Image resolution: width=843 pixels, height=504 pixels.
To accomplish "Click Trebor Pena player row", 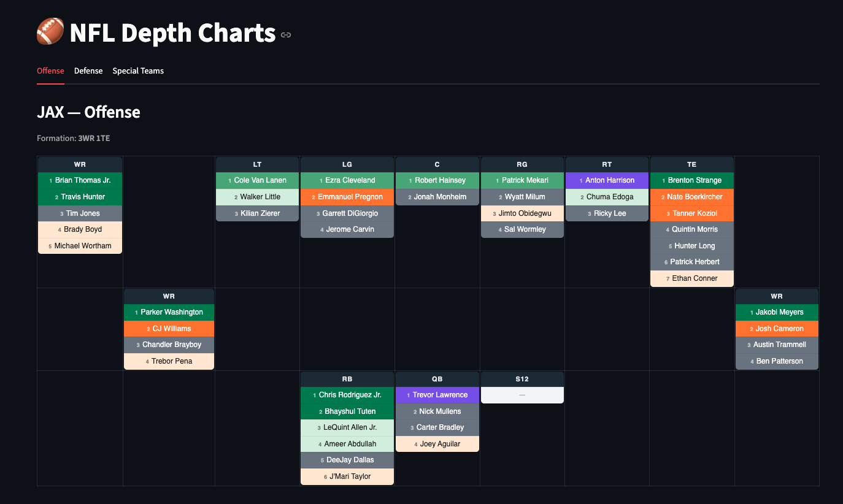I will point(169,361).
